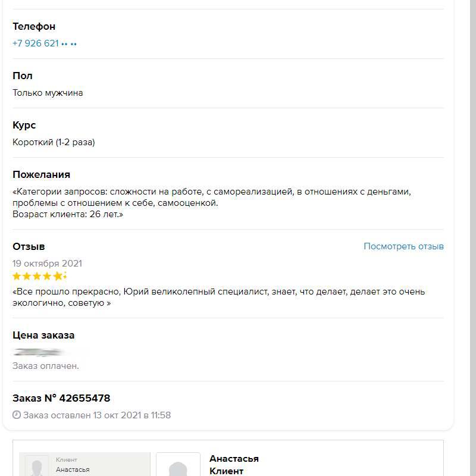Viewport: 476px width, 476px height.
Task: Click the five-star review rating
Action: [40, 276]
